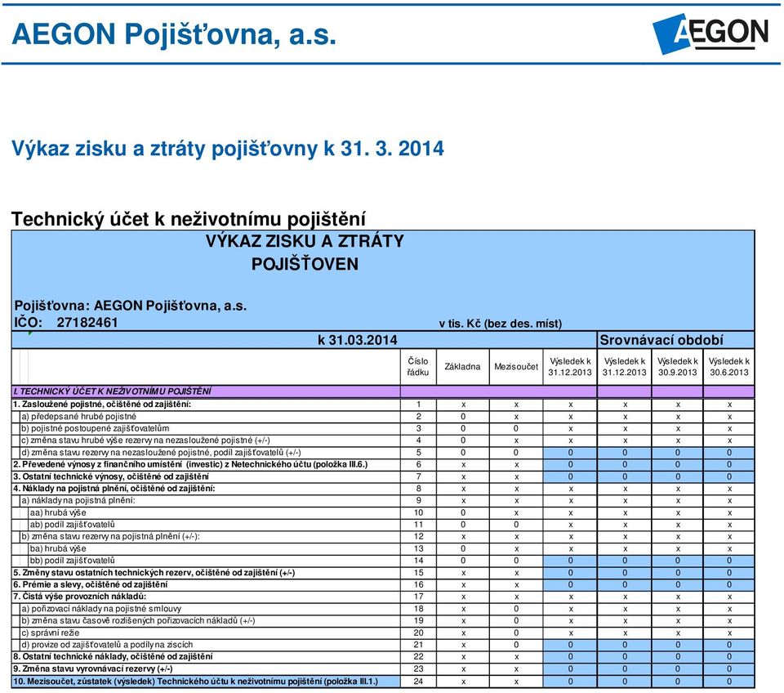Click the IČO number 27182461
The width and height of the screenshot is (784, 693).
[87, 322]
